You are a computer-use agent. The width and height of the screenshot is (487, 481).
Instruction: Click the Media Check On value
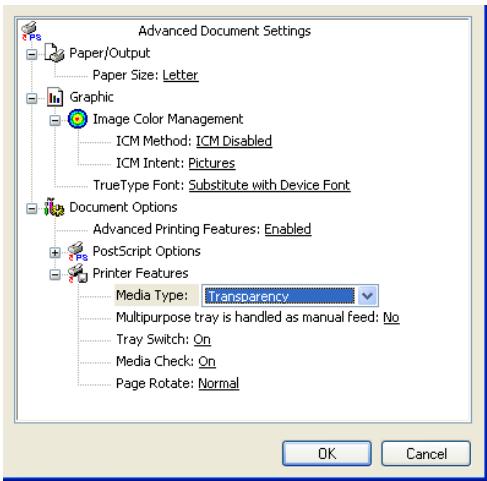pyautogui.click(x=207, y=362)
